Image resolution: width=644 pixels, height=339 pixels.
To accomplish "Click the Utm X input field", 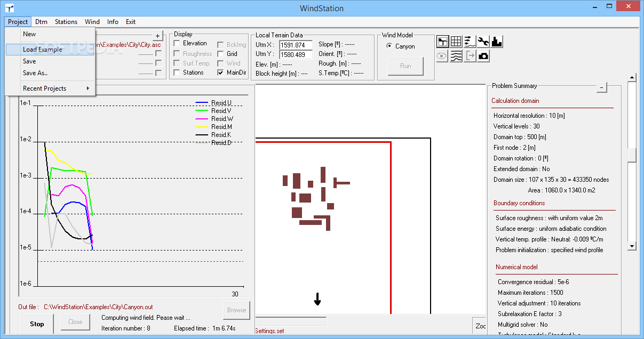I will [296, 45].
